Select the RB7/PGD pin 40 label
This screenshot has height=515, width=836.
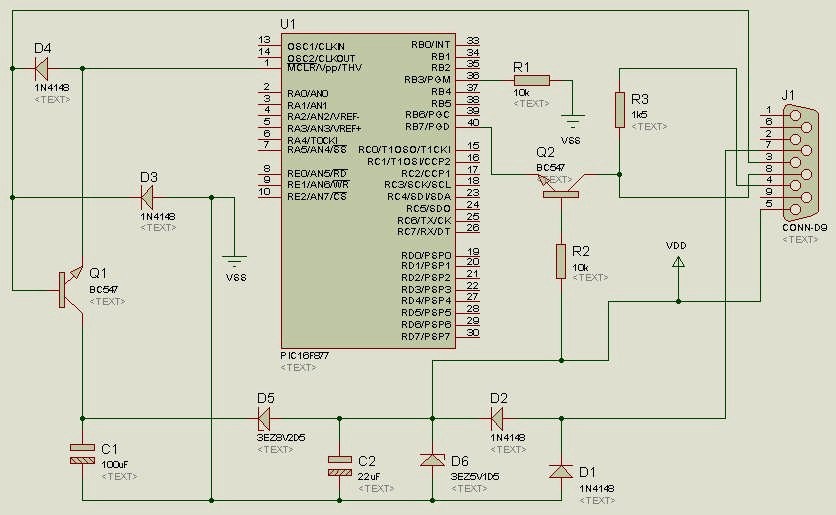pos(427,126)
